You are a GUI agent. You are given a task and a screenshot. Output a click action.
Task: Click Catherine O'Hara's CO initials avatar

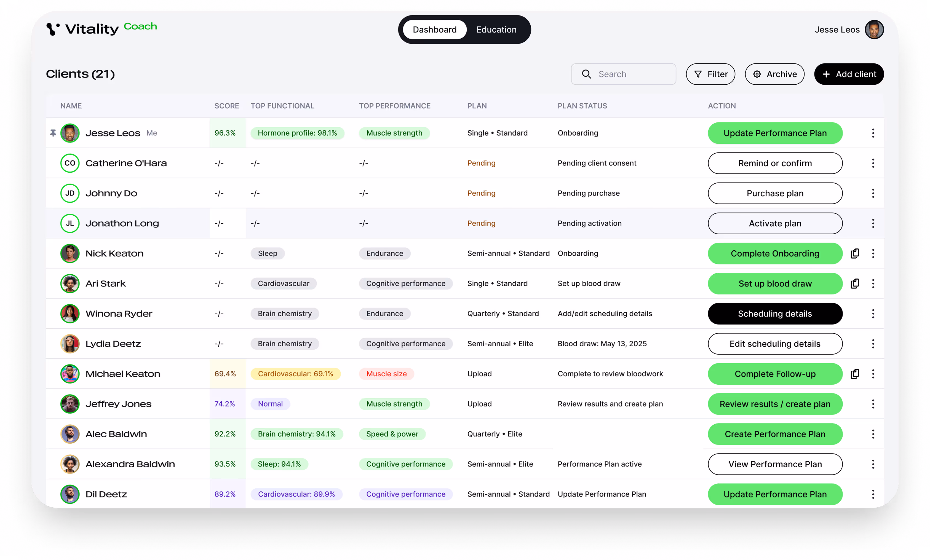pyautogui.click(x=70, y=163)
